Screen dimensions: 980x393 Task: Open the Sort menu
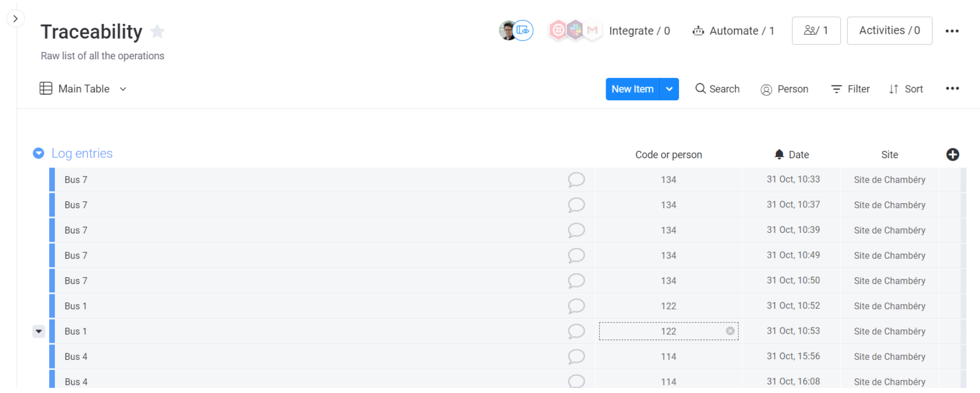coord(906,89)
